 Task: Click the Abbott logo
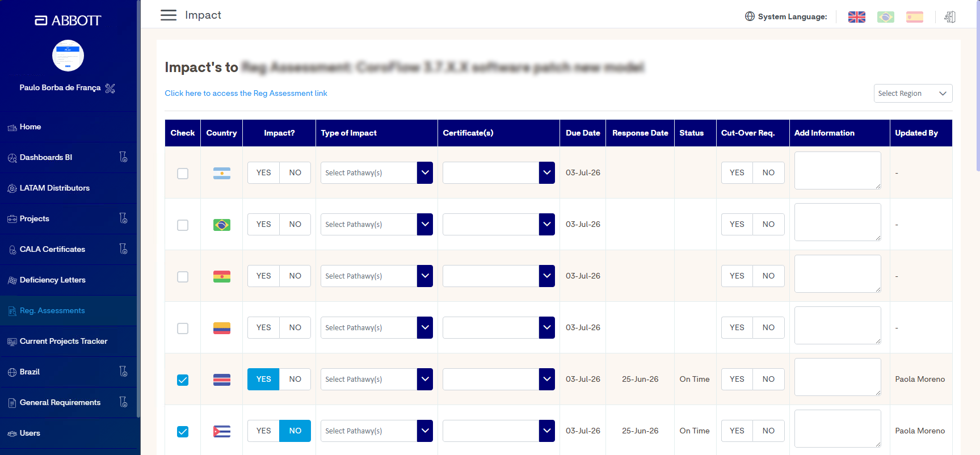[68, 20]
